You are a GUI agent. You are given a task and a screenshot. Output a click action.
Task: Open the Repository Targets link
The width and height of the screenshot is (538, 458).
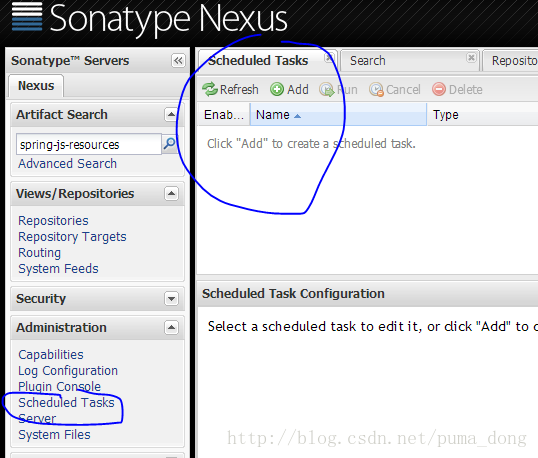pos(72,237)
